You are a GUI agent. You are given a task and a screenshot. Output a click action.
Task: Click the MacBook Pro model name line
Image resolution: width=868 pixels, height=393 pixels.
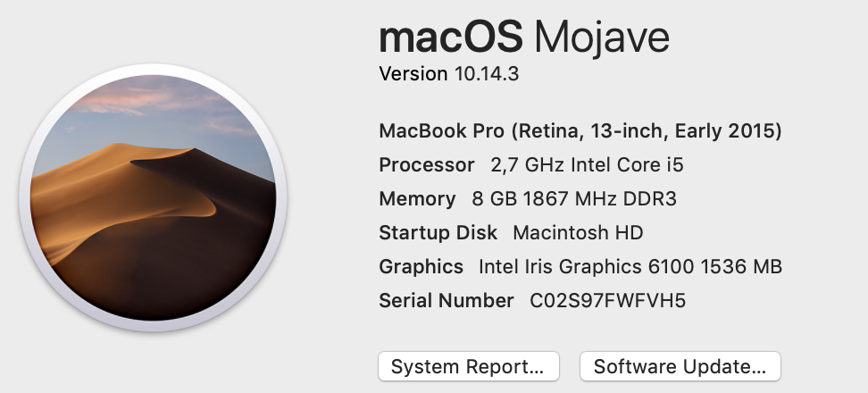(580, 131)
